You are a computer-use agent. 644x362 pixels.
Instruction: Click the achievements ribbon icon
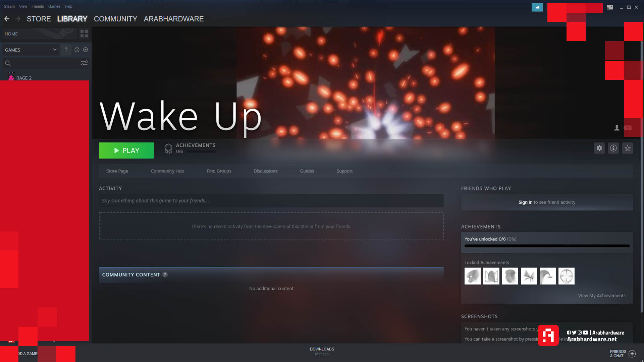click(168, 148)
